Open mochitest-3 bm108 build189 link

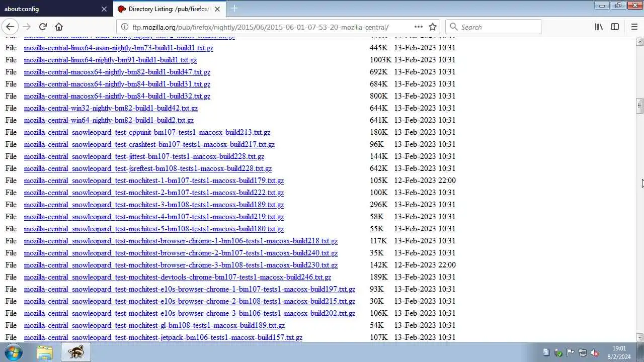[154, 205]
